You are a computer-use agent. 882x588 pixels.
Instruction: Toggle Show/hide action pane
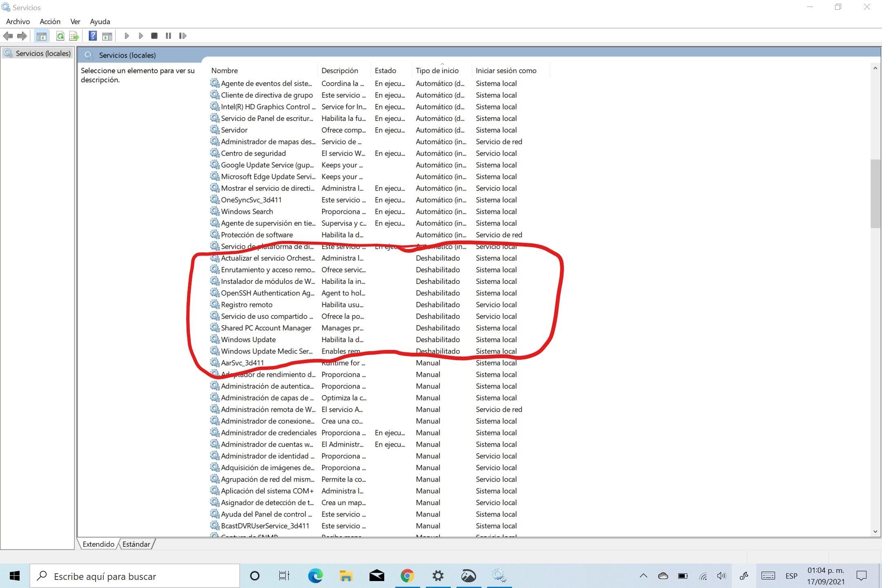point(107,36)
